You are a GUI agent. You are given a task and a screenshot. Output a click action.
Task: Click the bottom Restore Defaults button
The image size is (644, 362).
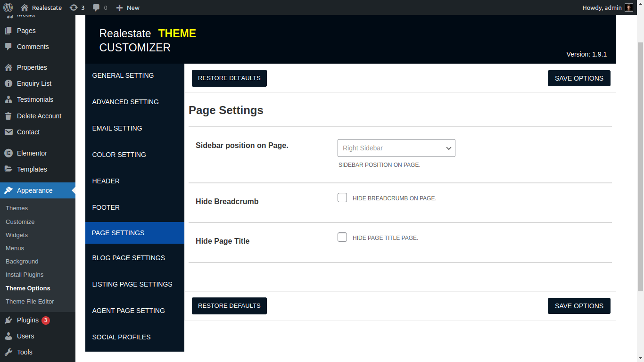229,306
